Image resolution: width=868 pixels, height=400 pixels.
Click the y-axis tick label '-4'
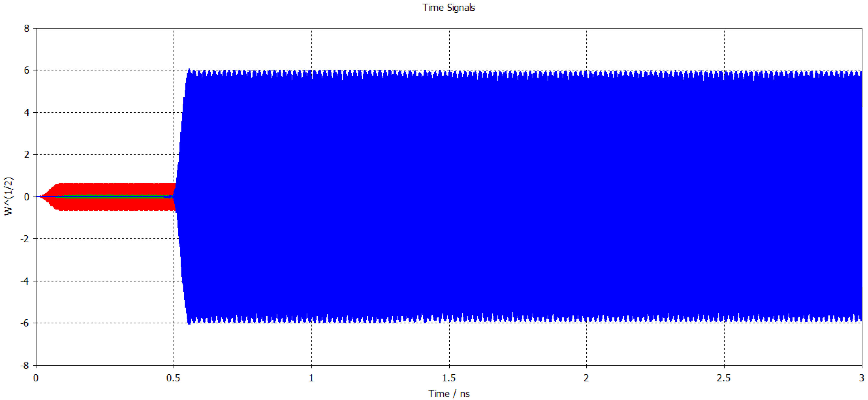tap(25, 281)
